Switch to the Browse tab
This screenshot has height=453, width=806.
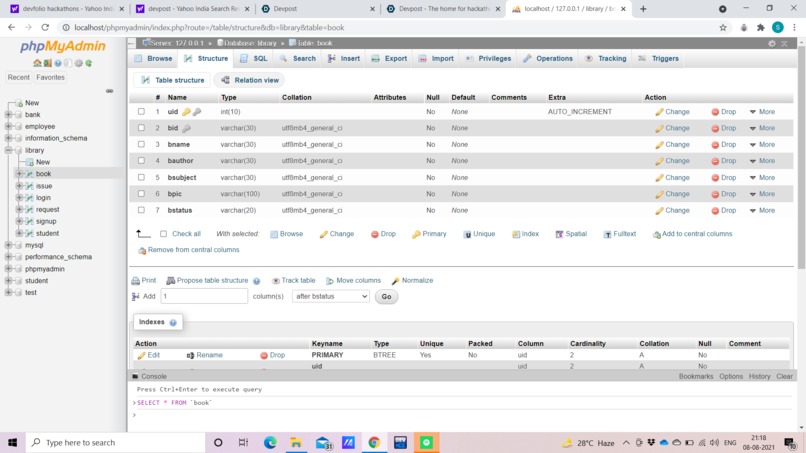coord(153,59)
